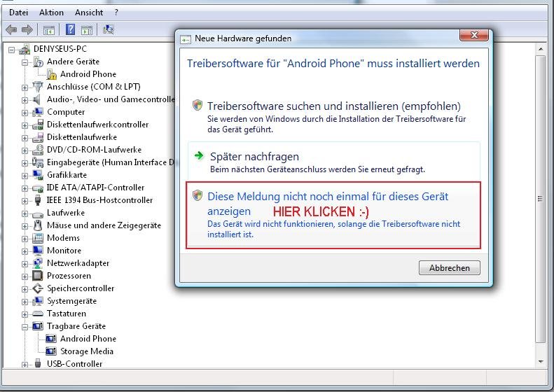Viewport: 554px width, 392px height.
Task: Choose Diese Meldung nicht noch einmal anzeigen
Action: pos(333,215)
